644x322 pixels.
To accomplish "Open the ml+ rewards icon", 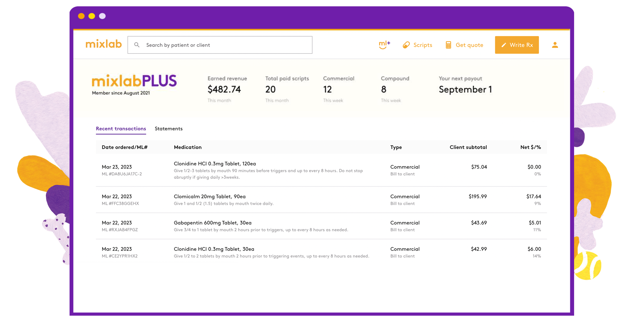I will pyautogui.click(x=384, y=45).
